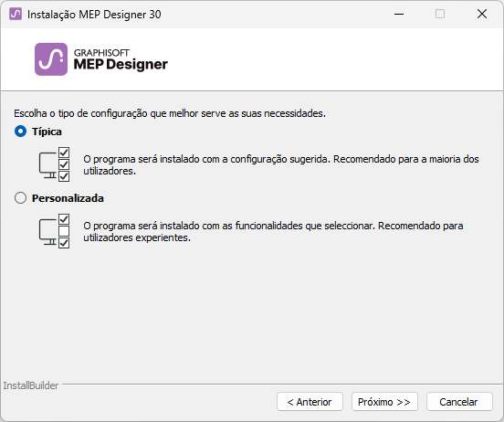Close the installer window
The height and width of the screenshot is (422, 504).
click(482, 14)
